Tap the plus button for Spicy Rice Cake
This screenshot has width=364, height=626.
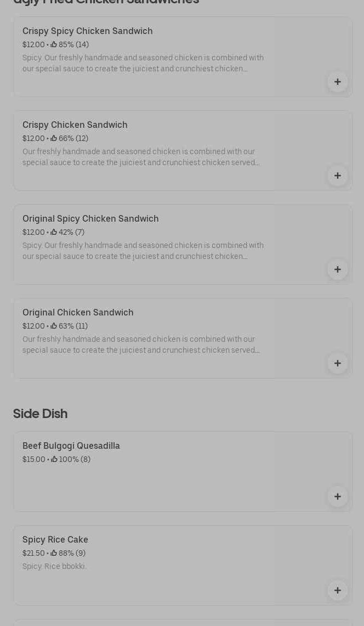pyautogui.click(x=338, y=590)
